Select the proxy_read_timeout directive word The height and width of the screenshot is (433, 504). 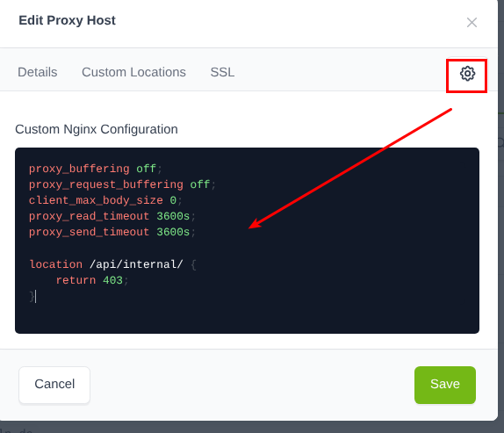pyautogui.click(x=89, y=216)
